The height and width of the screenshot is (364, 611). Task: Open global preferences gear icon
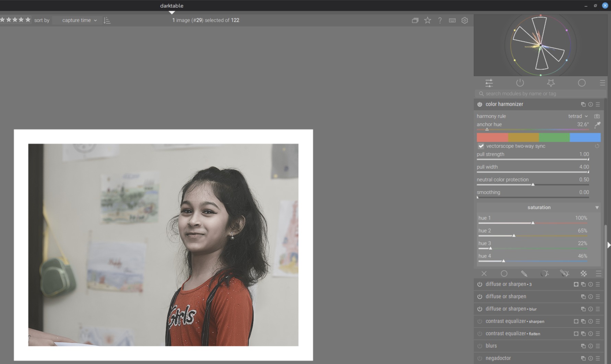click(465, 21)
